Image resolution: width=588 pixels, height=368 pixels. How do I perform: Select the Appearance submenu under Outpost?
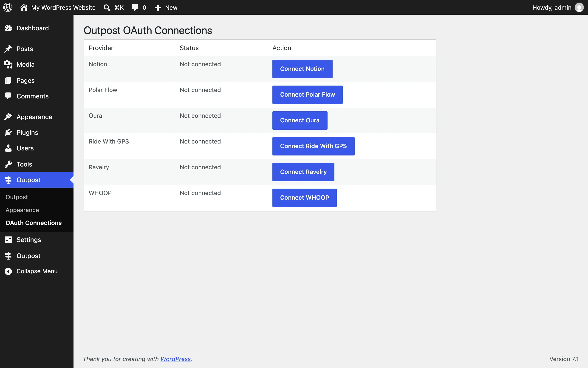pos(22,210)
